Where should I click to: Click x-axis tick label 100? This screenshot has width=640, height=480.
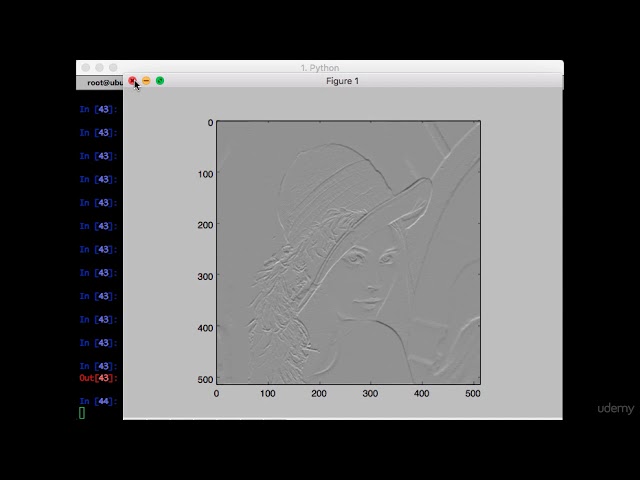(268, 393)
